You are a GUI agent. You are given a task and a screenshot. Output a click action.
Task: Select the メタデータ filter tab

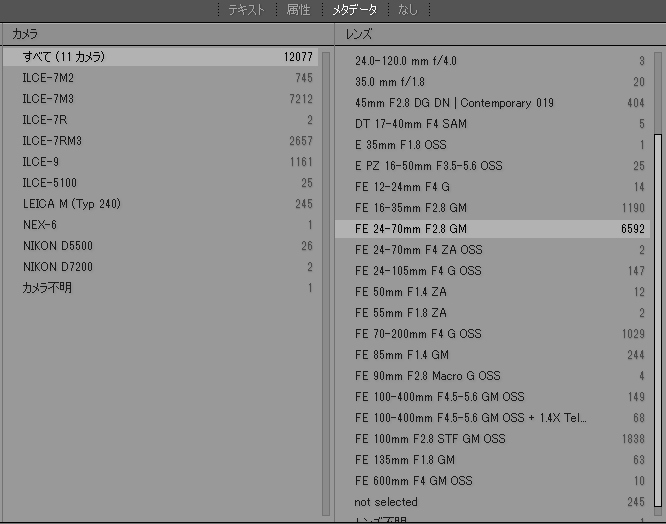(355, 9)
